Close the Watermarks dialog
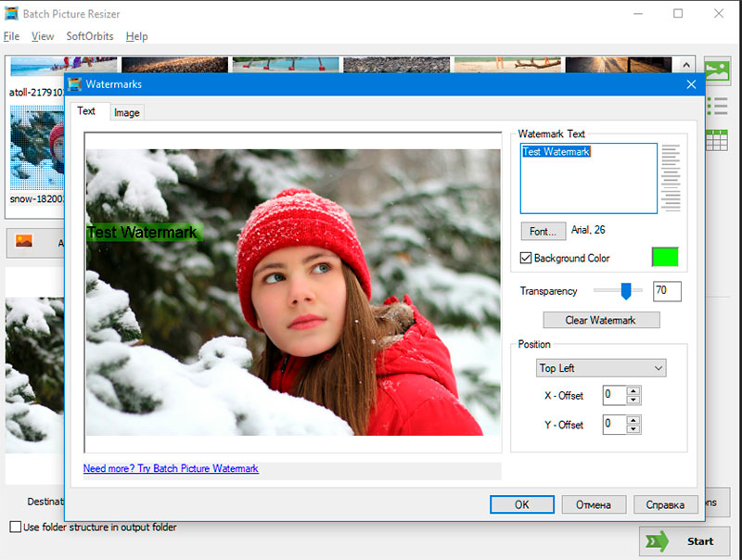742x560 pixels. point(691,84)
